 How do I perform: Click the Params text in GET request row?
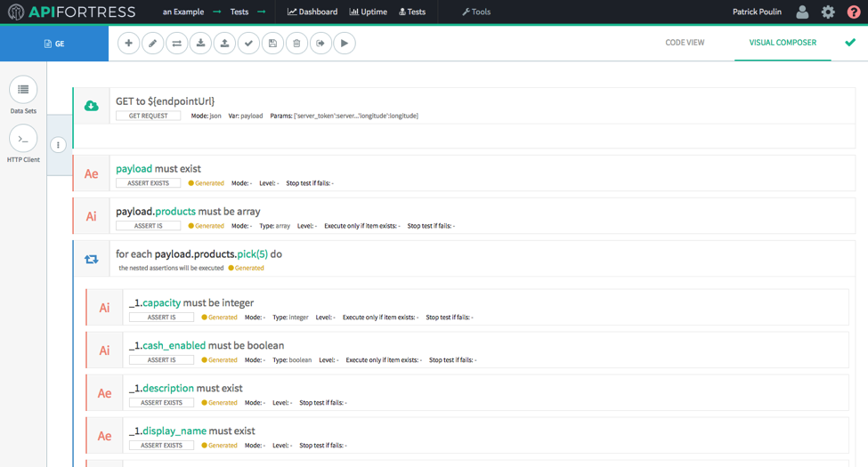pos(345,116)
